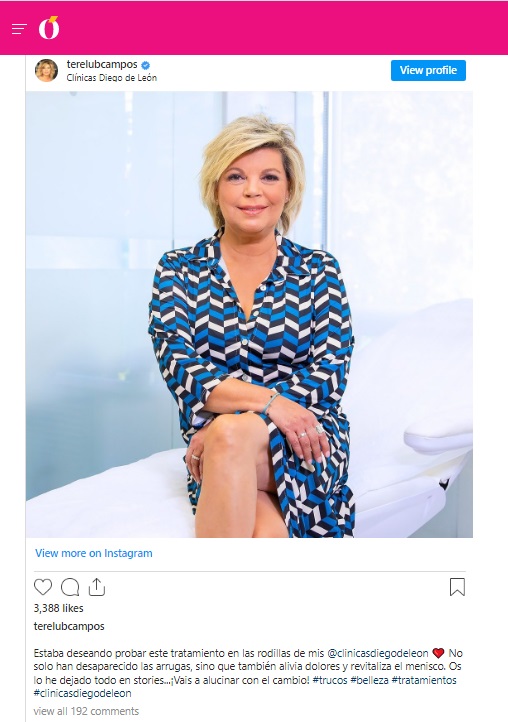The height and width of the screenshot is (722, 508).
Task: Open @clinicasdiegodeleon mention in caption
Action: click(x=378, y=653)
